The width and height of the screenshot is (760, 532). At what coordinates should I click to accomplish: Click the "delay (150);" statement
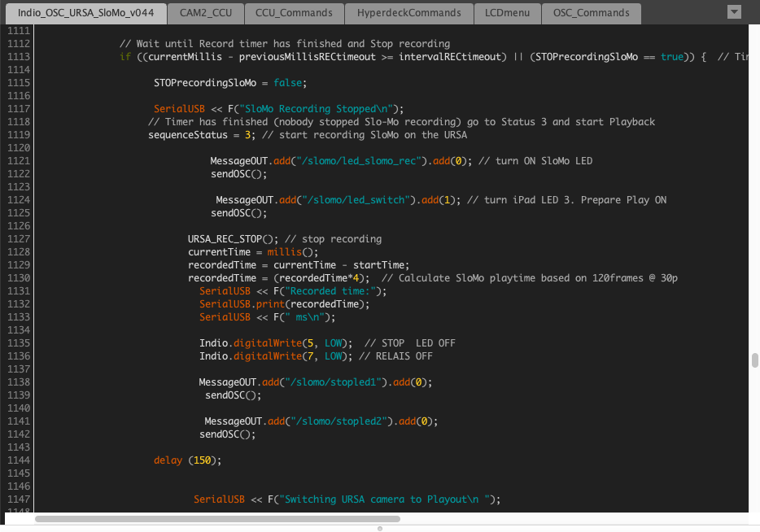pyautogui.click(x=188, y=460)
